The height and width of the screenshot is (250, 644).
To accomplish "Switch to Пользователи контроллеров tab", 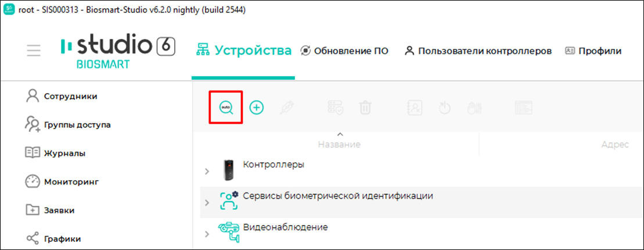I will click(x=478, y=51).
